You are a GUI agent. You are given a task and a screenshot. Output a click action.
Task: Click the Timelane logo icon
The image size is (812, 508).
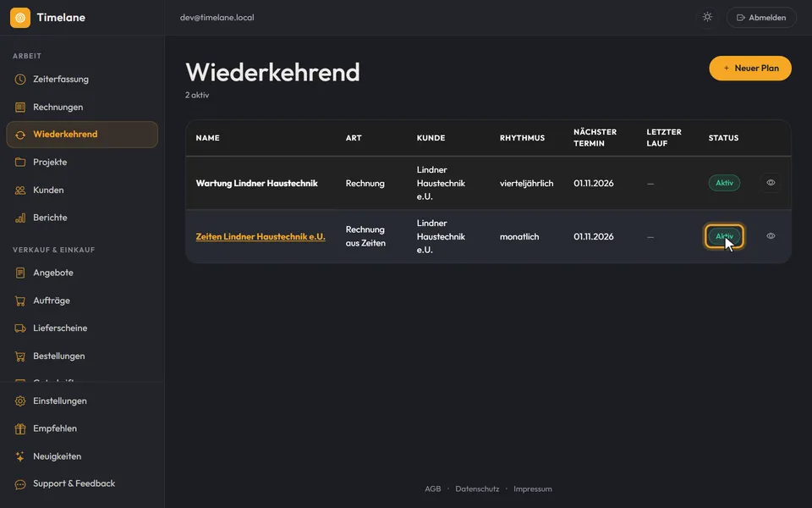point(20,18)
